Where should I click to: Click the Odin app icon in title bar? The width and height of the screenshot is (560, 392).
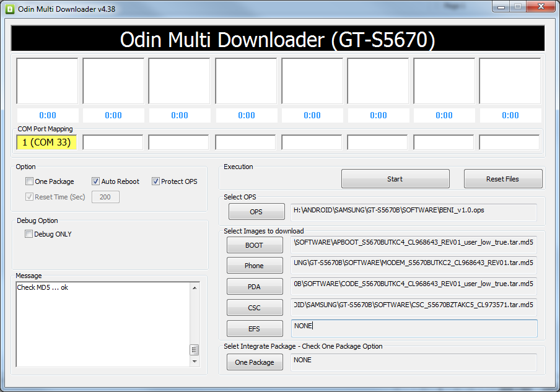click(x=10, y=9)
